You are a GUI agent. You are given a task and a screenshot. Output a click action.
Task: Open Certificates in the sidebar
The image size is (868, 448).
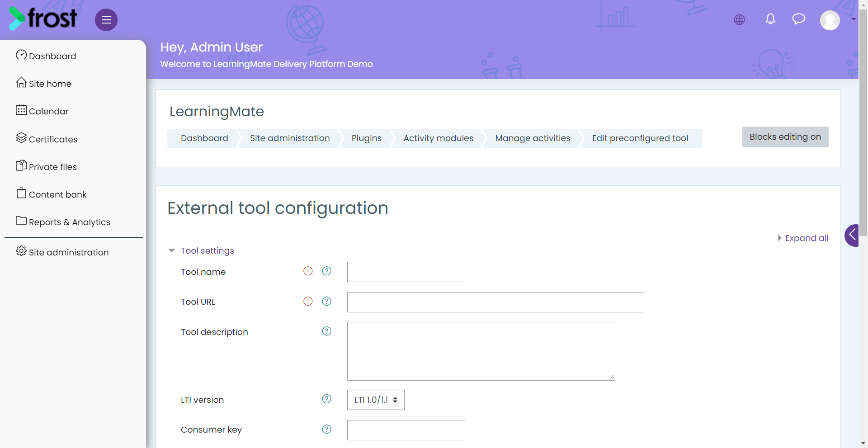click(53, 139)
